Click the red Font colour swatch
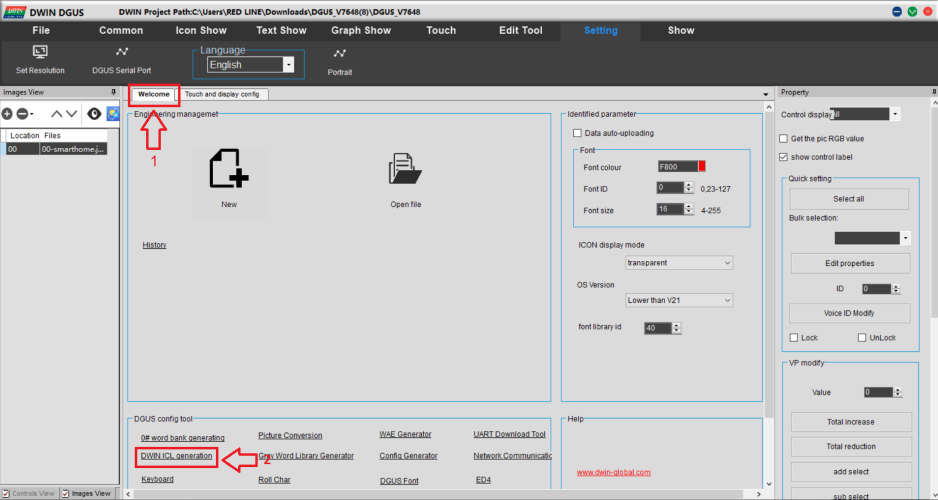The image size is (938, 500). 702,167
